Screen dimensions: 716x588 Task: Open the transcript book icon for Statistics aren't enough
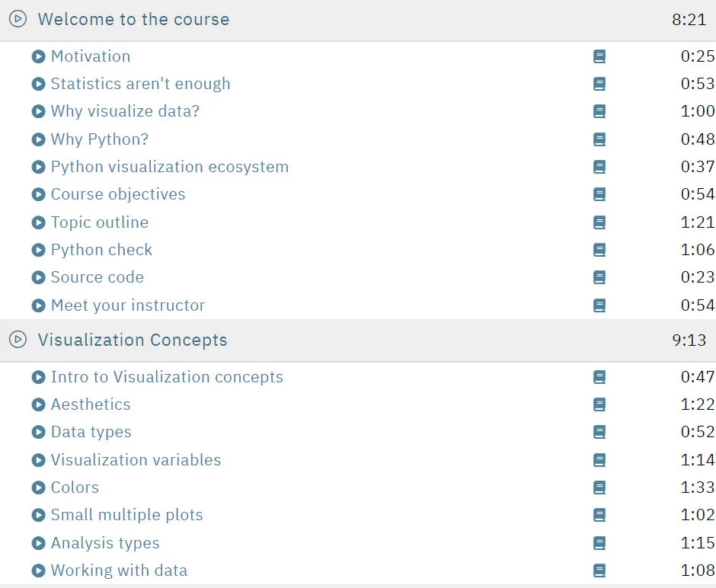(x=599, y=84)
